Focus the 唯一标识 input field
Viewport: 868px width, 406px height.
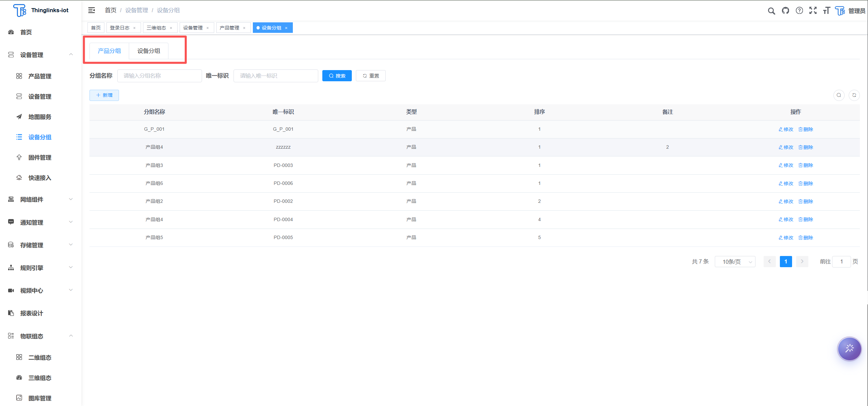pyautogui.click(x=276, y=76)
